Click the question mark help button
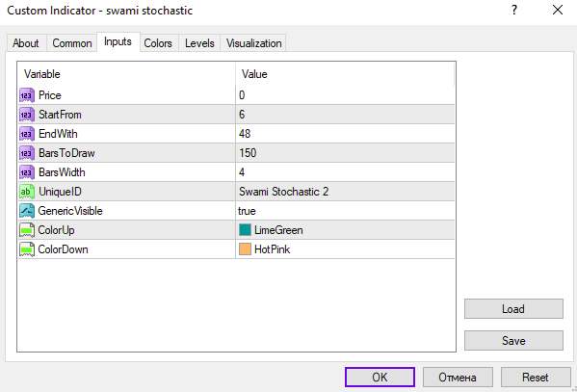This screenshot has height=392, width=577. click(x=514, y=10)
